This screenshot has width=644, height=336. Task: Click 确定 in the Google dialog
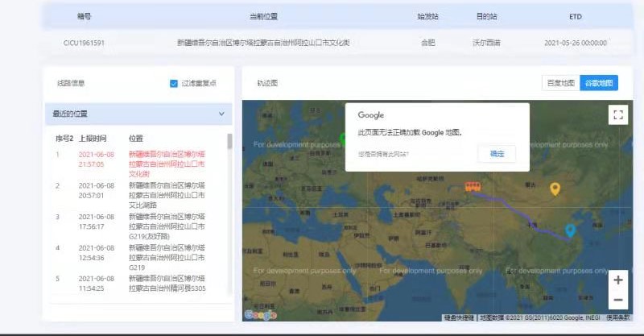point(497,154)
